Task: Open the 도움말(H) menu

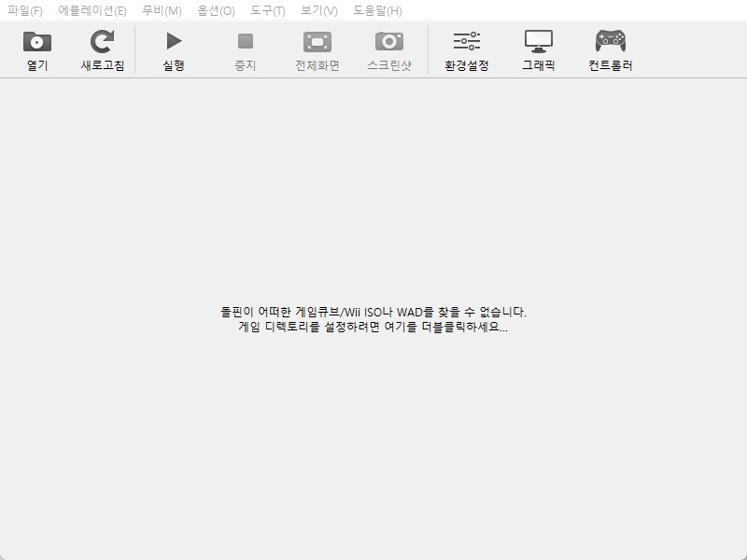Action: (x=377, y=10)
